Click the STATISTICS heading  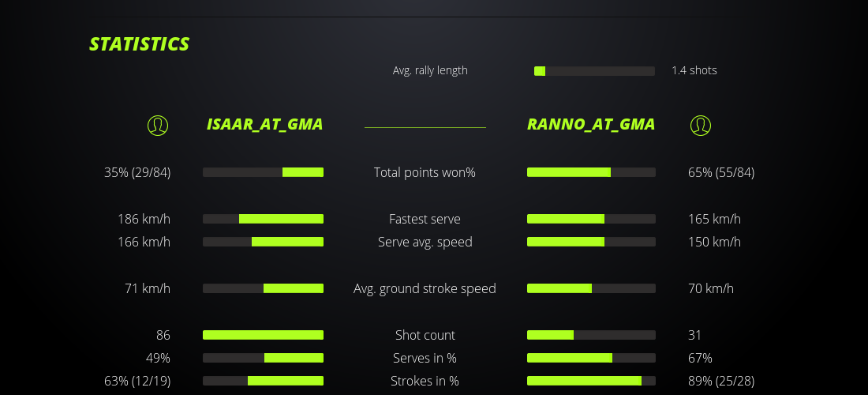click(x=140, y=44)
